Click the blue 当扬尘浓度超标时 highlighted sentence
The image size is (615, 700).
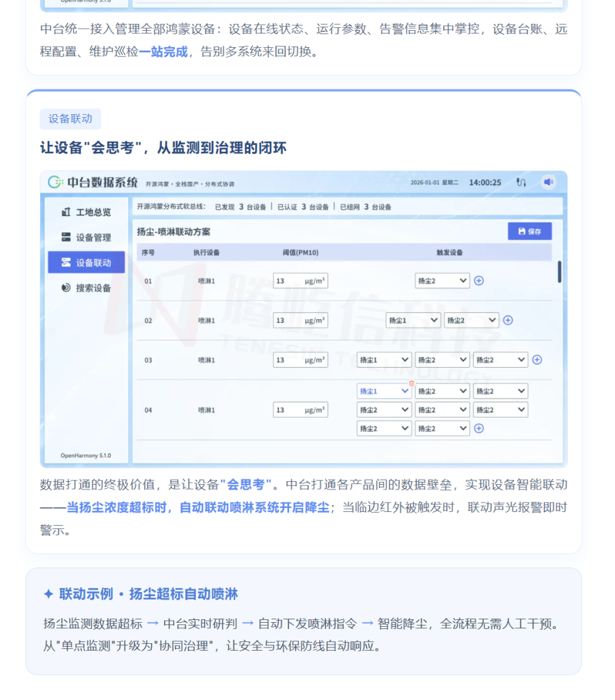click(x=197, y=508)
